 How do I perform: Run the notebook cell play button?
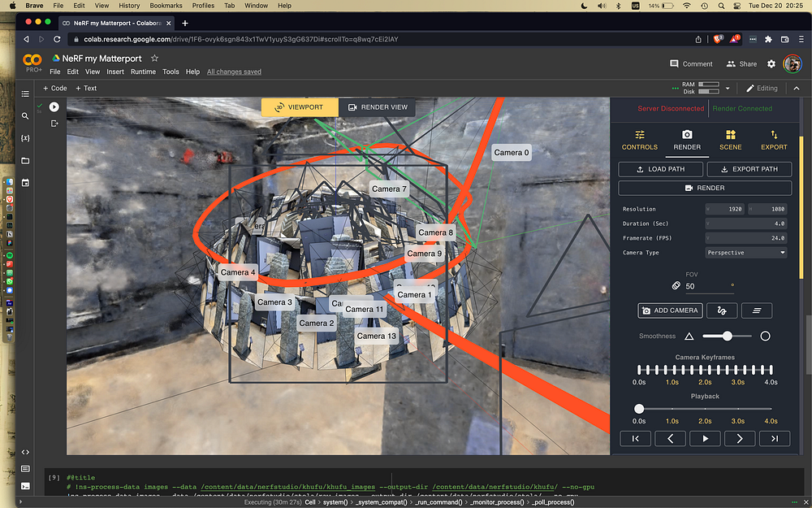(x=54, y=106)
